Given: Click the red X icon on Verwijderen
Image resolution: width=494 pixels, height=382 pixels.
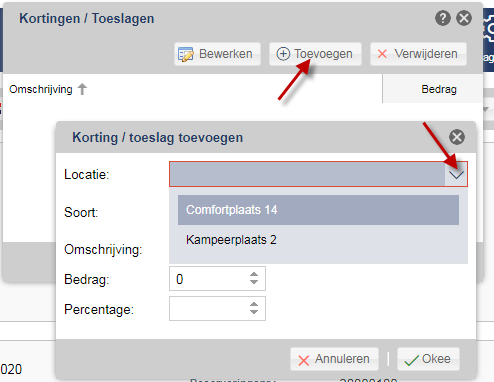Looking at the screenshot, I should click(382, 54).
